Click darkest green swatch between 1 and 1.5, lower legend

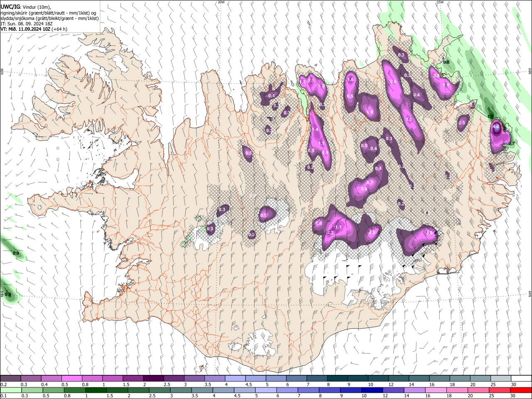96,390
